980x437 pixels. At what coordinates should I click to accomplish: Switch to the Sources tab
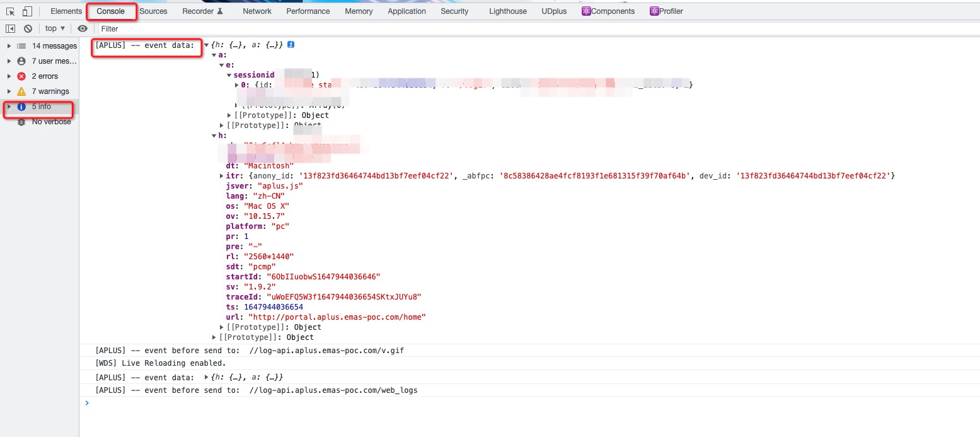tap(153, 11)
